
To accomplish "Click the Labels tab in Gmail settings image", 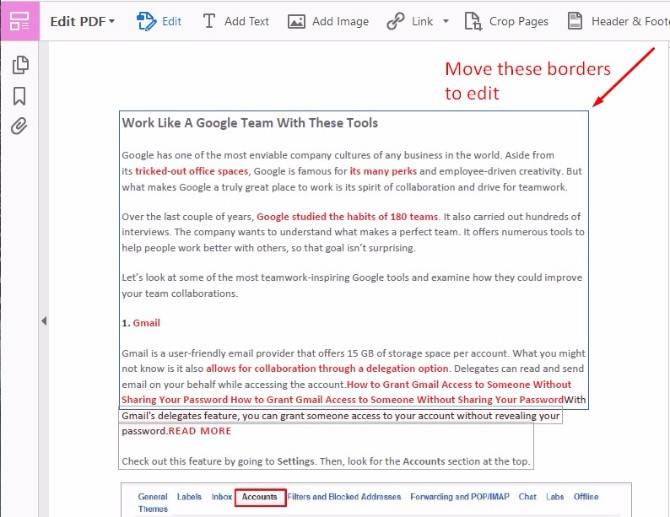I will tap(189, 496).
